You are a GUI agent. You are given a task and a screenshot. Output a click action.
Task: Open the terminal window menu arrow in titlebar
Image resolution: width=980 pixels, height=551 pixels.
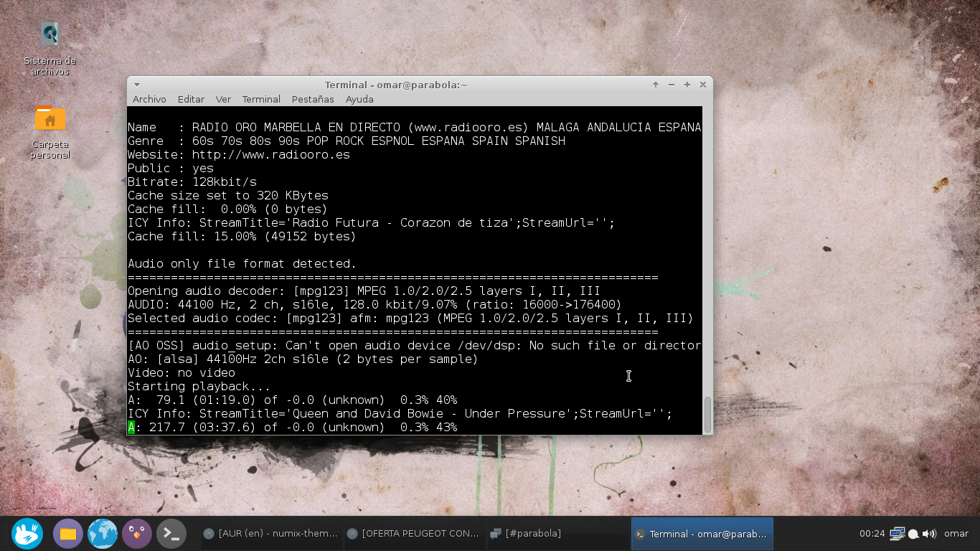click(x=137, y=85)
